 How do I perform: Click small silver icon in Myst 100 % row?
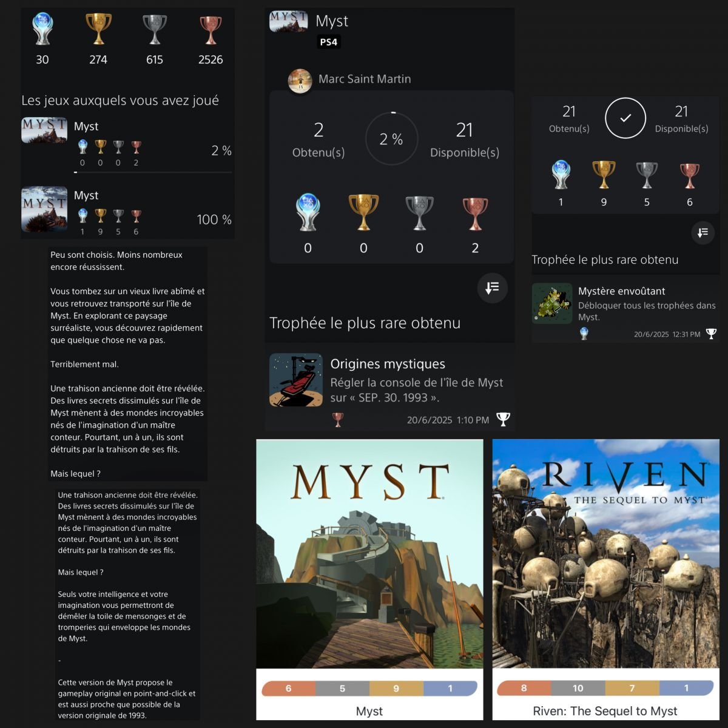[x=118, y=216]
